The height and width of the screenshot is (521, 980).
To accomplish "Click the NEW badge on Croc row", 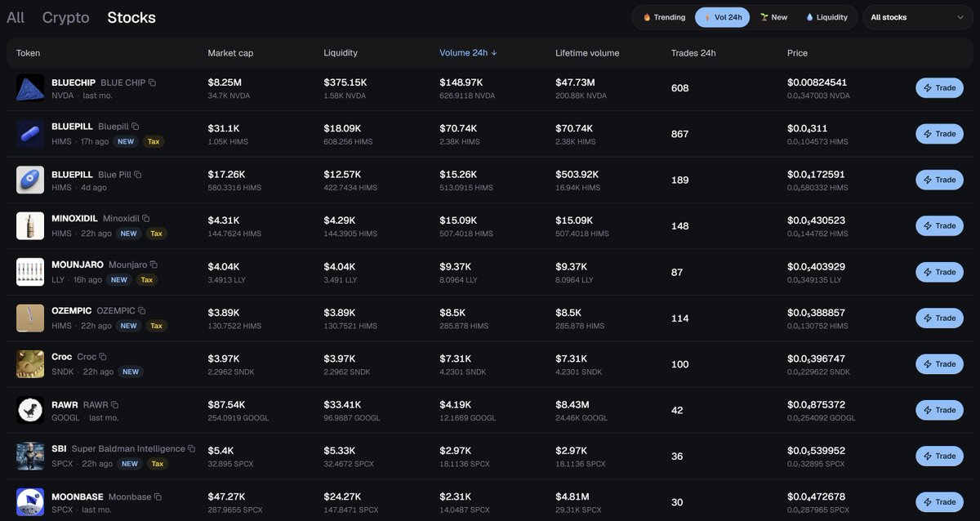I will [131, 372].
